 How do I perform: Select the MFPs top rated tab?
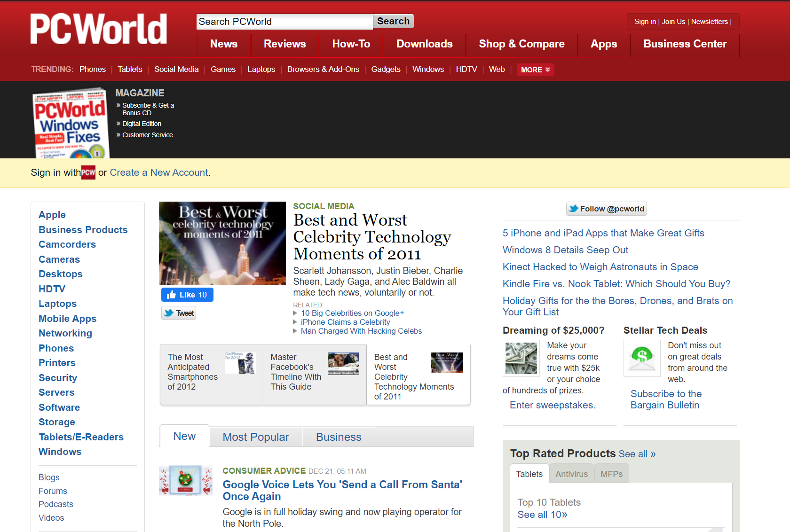611,474
